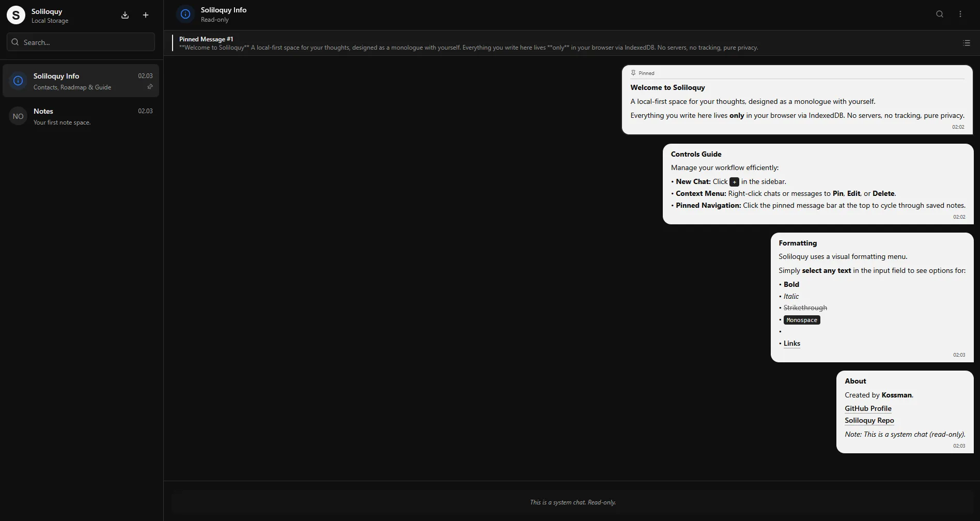Click the Soliloquy S logo avatar

16,15
